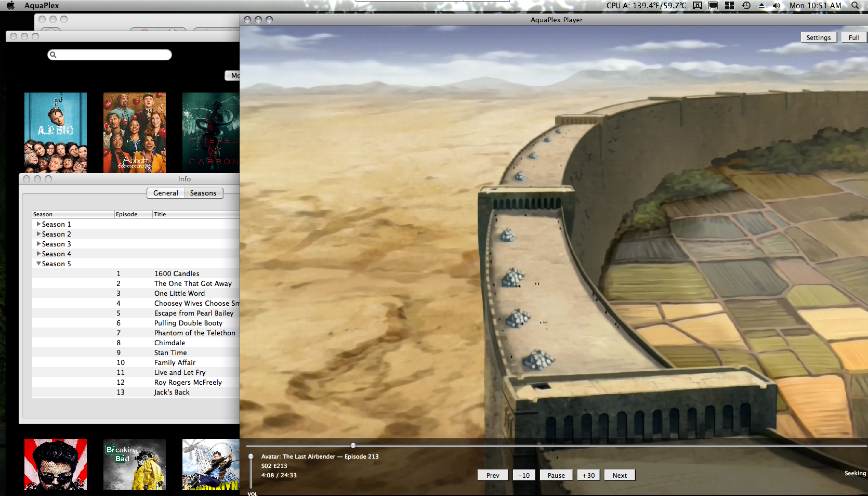Click the eject icon in the menu bar
Viewport: 868px width, 496px height.
[761, 6]
